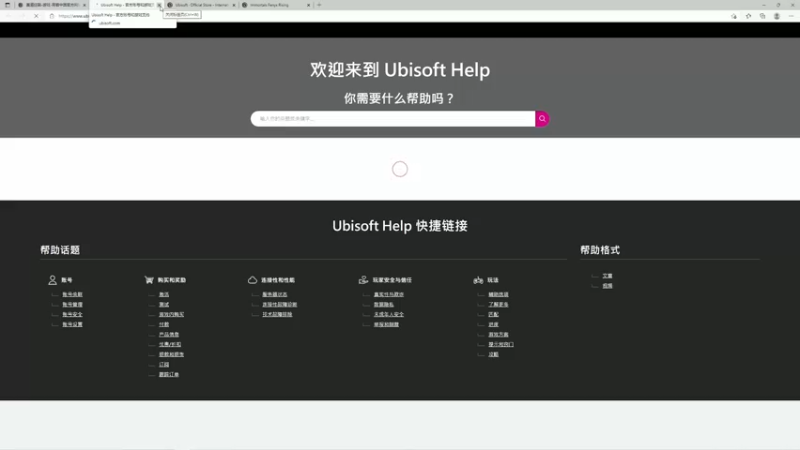Open the 产品信息 link
The height and width of the screenshot is (450, 800).
click(x=169, y=334)
